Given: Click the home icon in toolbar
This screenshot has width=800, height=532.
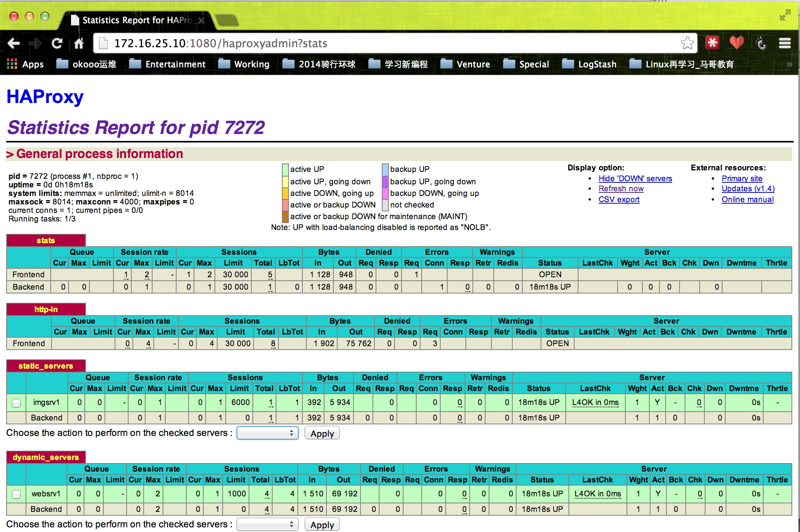Looking at the screenshot, I should (79, 43).
